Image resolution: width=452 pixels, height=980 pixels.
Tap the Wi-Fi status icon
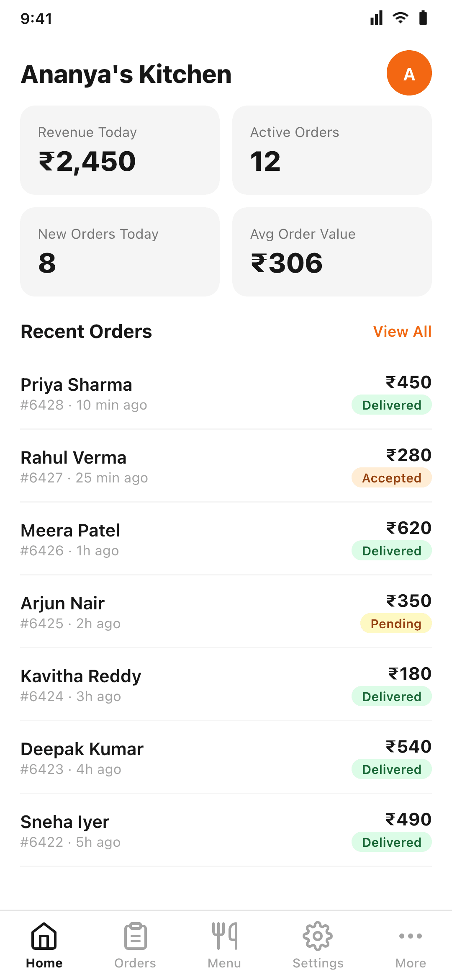coord(401,18)
